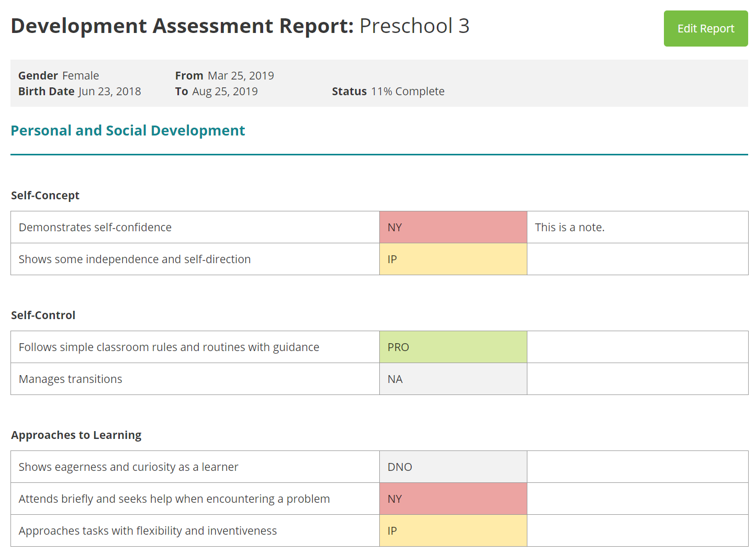Click the NA rating for Manages transitions
756x553 pixels.
point(453,379)
